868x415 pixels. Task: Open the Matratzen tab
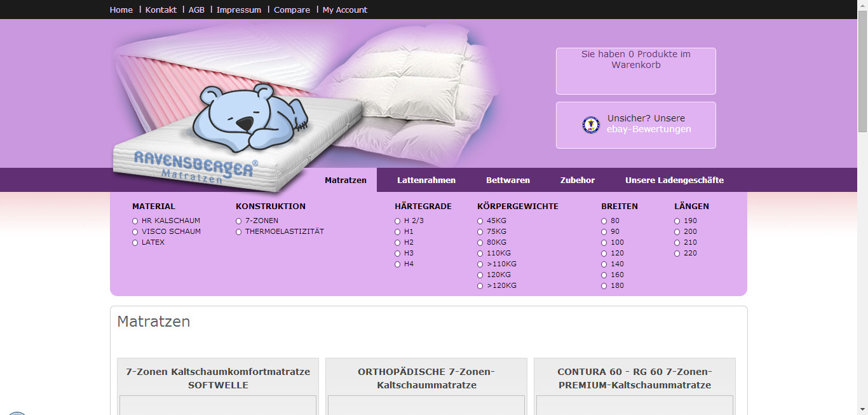pos(346,180)
